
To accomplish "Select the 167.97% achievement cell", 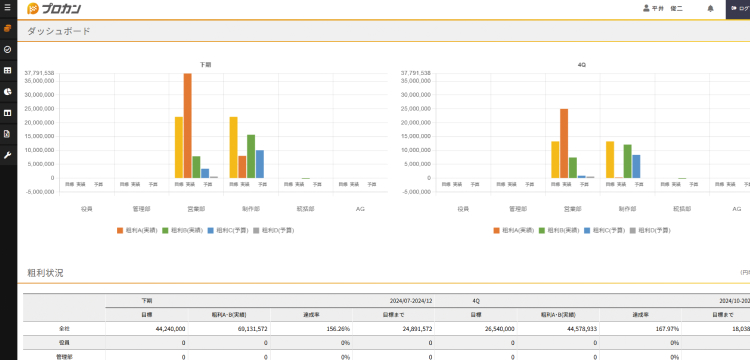I will click(x=640, y=329).
